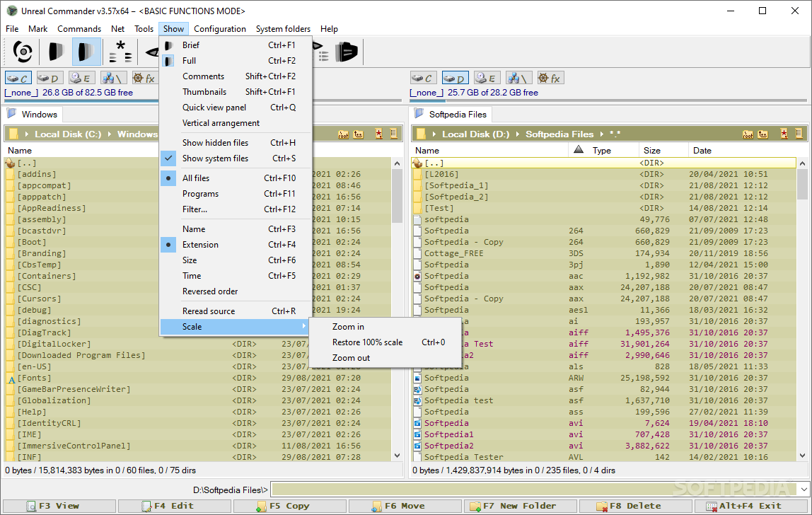Click F5 Copy button
812x515 pixels.
(x=289, y=507)
